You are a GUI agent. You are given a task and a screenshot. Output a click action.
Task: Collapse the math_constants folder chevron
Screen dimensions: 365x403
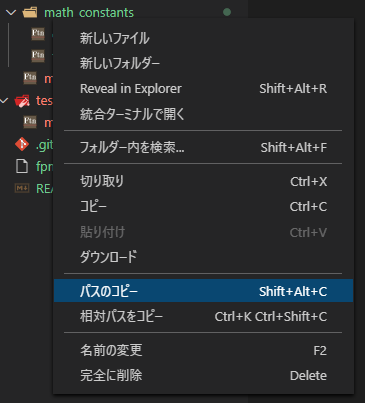(x=11, y=13)
